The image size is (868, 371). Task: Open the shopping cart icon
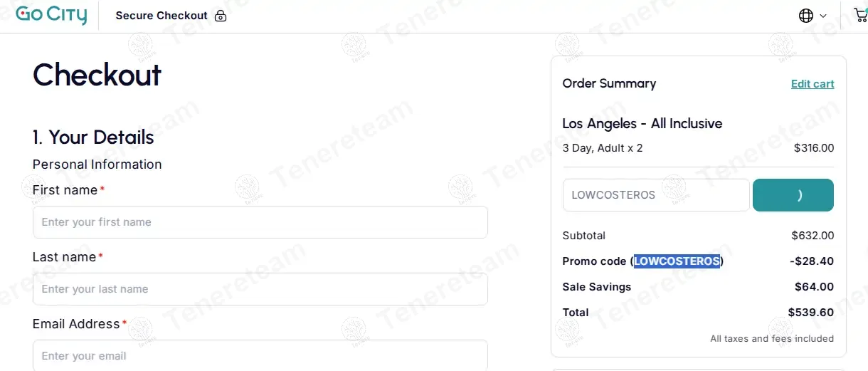860,15
